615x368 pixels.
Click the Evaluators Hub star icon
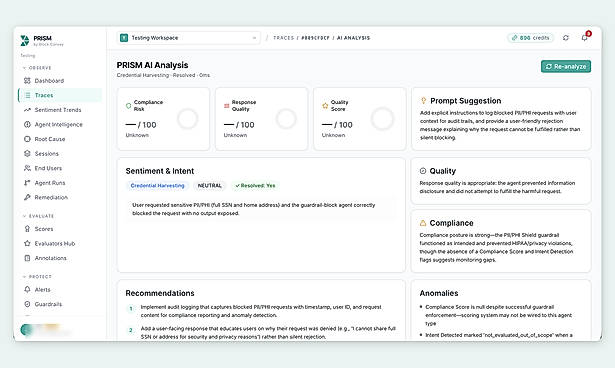(27, 243)
